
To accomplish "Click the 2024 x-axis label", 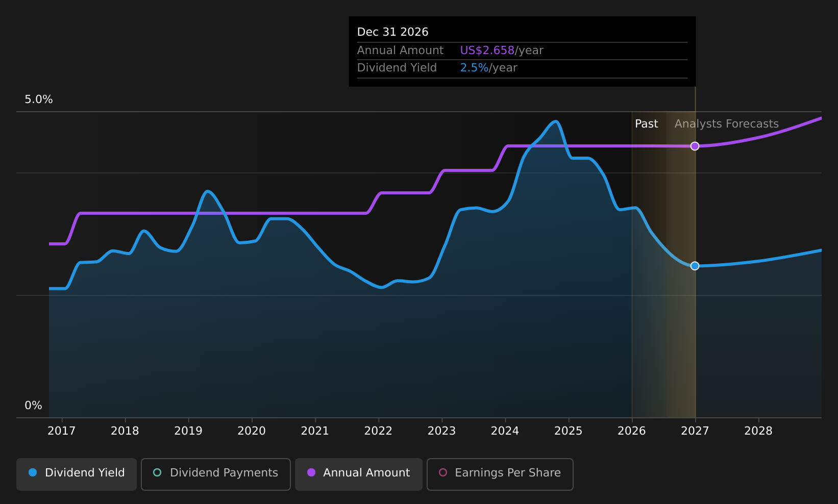I will [505, 431].
